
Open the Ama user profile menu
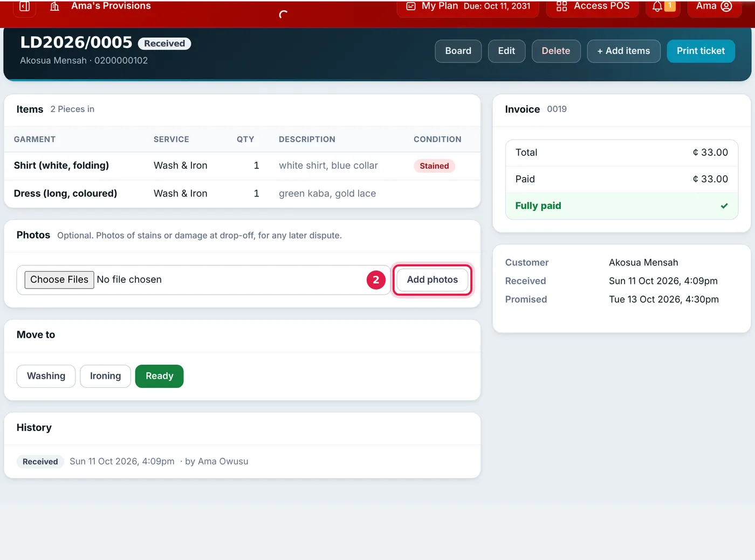tap(713, 6)
